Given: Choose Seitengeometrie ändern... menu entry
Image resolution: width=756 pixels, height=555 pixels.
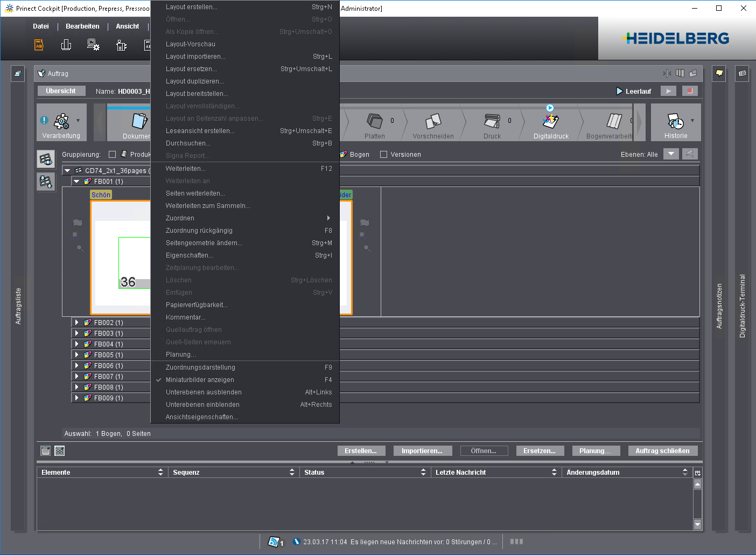Looking at the screenshot, I should pyautogui.click(x=245, y=243).
